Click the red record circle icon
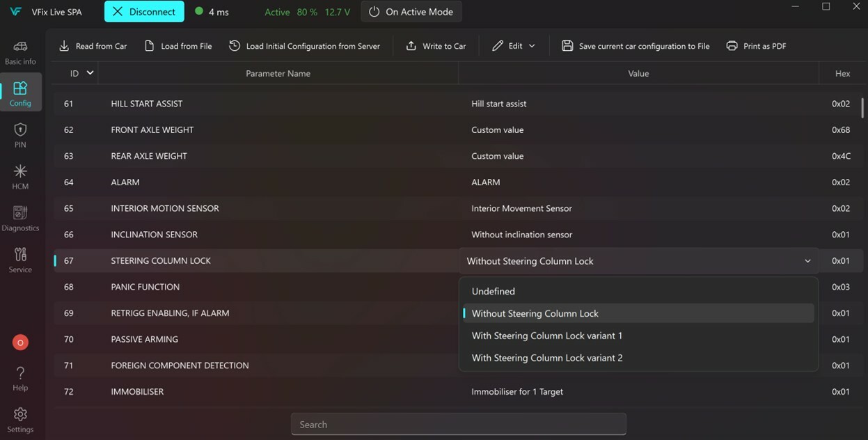868x440 pixels. (x=20, y=343)
